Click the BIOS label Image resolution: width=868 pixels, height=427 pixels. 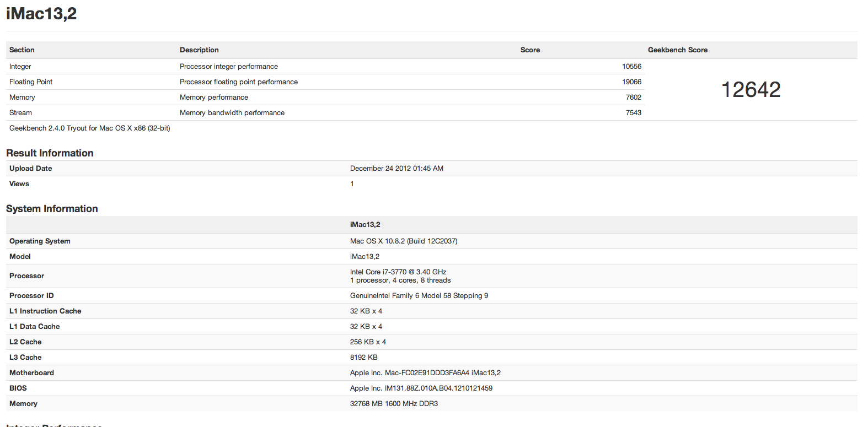(x=18, y=388)
